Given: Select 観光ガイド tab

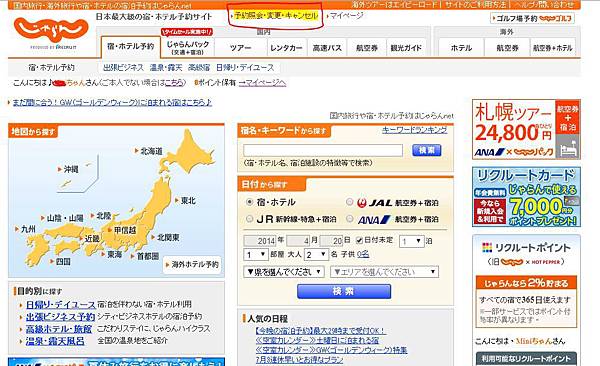Looking at the screenshot, I should click(406, 48).
